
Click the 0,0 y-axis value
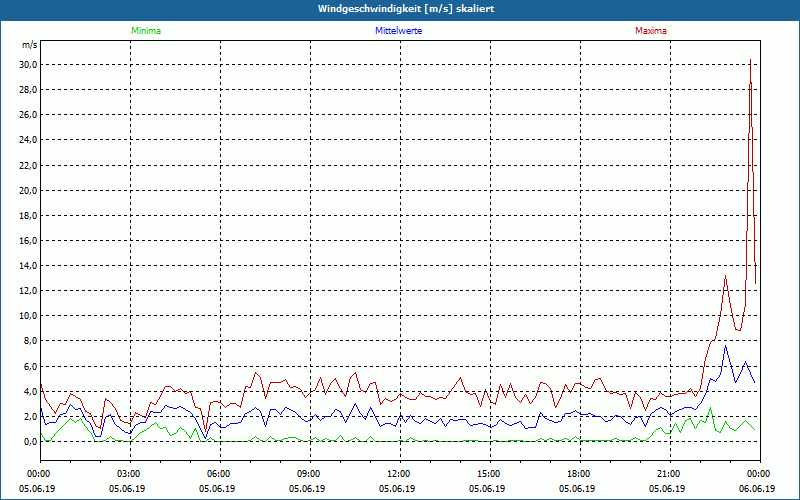(x=31, y=442)
